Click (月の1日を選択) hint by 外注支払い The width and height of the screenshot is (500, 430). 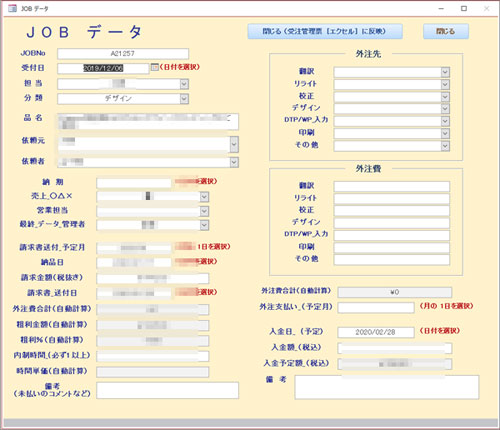(x=446, y=306)
